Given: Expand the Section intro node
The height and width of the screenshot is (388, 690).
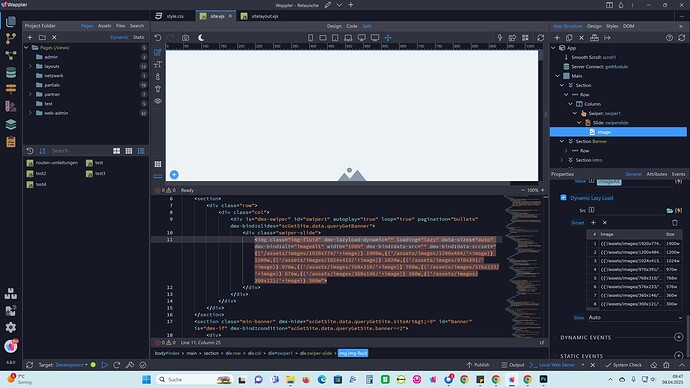Looking at the screenshot, I should [x=562, y=160].
